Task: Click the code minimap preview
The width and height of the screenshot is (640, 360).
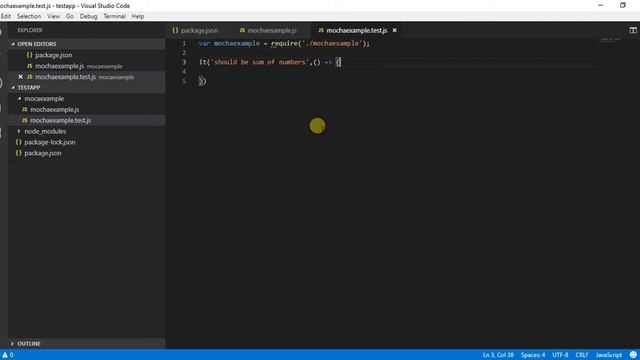Action: point(610,40)
